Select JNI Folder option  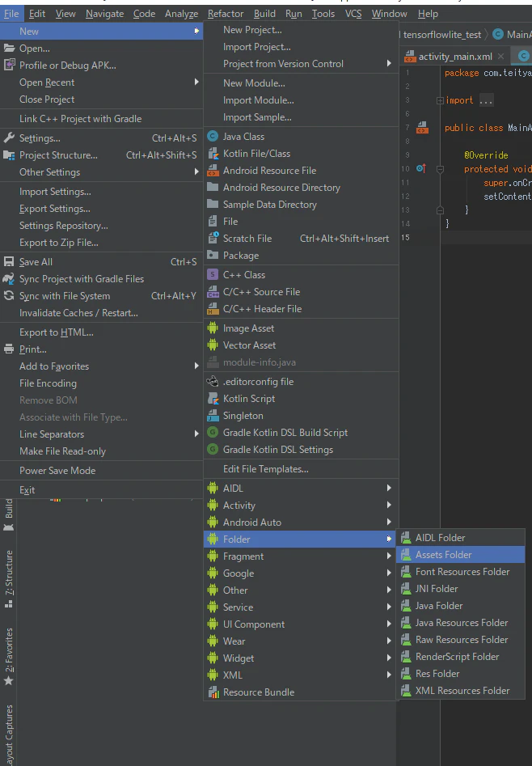tap(461, 589)
